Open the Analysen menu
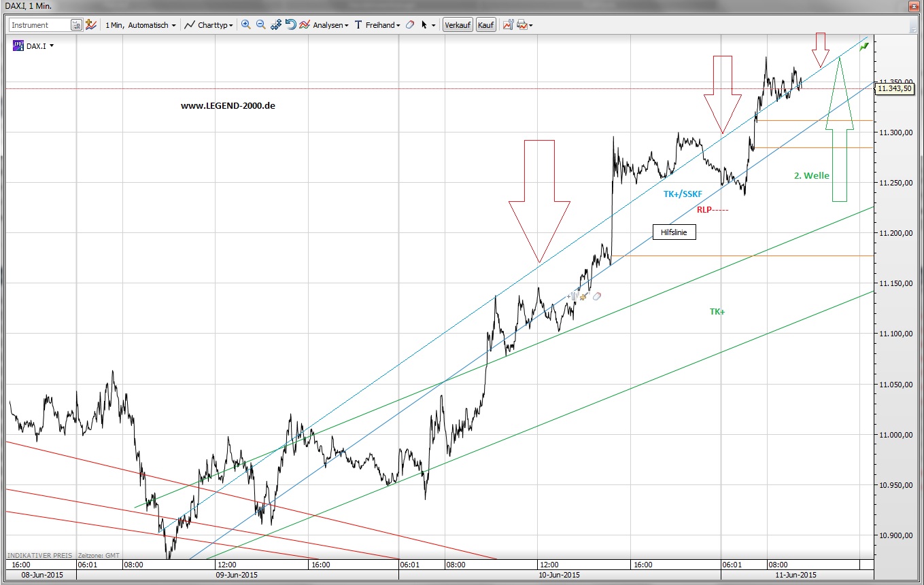 (327, 24)
